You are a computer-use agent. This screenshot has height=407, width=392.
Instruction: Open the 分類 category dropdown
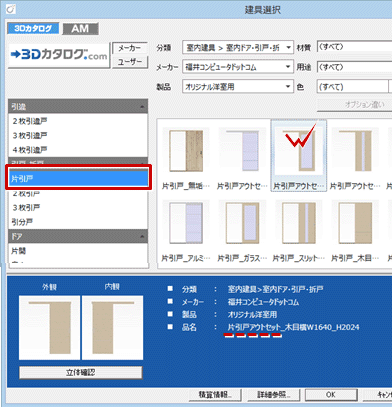(x=238, y=48)
